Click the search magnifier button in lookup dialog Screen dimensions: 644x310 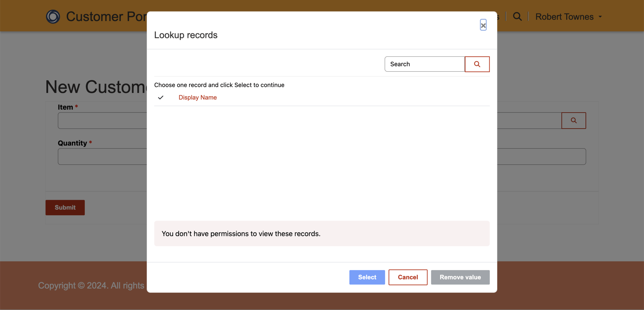pos(477,64)
